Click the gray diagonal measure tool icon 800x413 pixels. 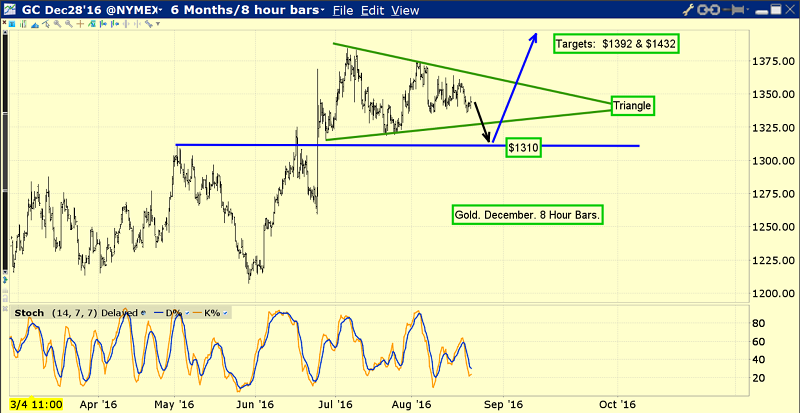[148, 24]
